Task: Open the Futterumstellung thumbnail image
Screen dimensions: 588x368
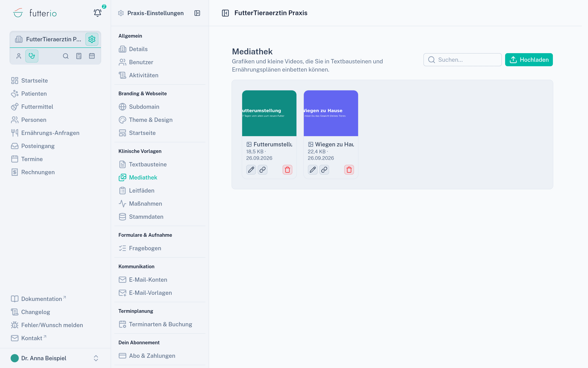Action: click(x=269, y=113)
